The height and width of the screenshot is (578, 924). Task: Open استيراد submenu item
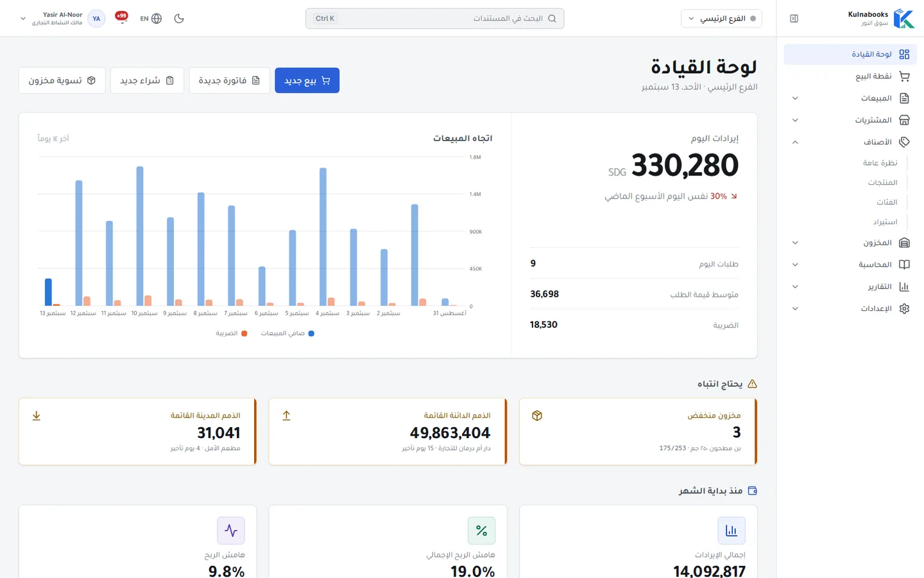885,222
